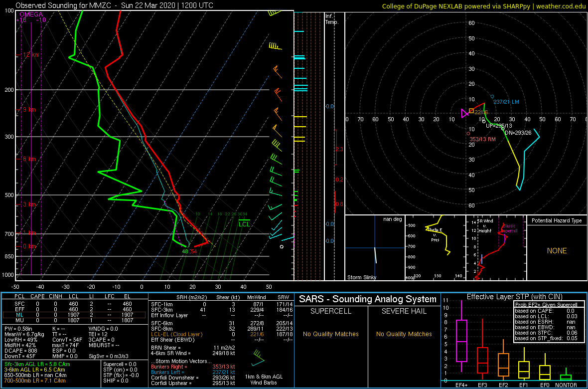The image size is (588, 389).
Task: Click the 'SARS - Sounding Analog System' heading
Action: tap(368, 299)
